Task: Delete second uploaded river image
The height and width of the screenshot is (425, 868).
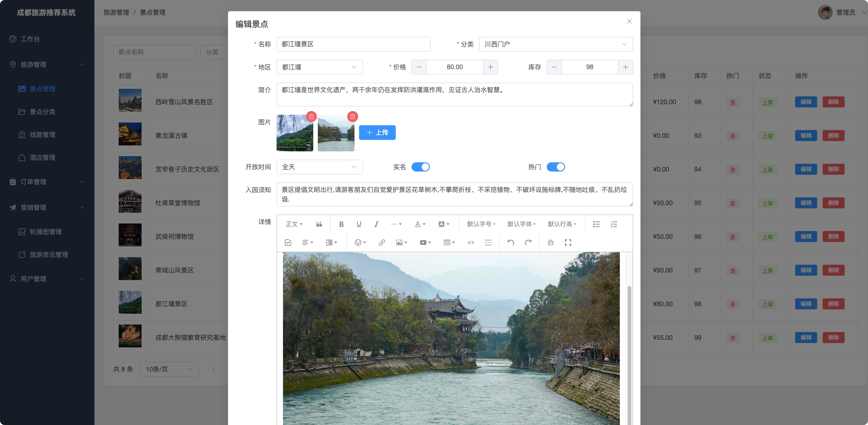Action: click(x=352, y=117)
